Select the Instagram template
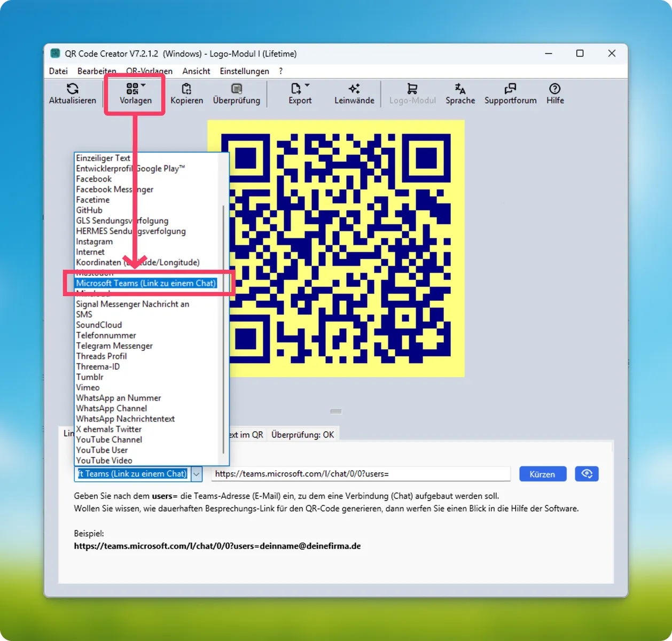 point(94,241)
